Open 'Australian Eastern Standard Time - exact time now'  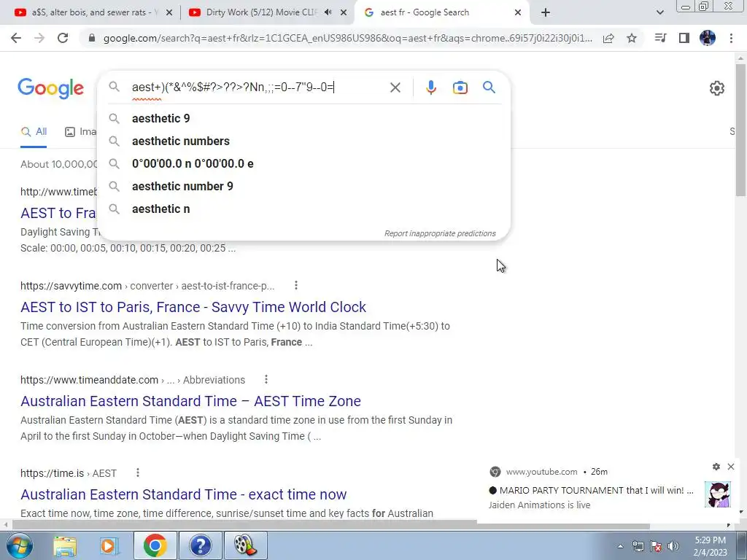pos(183,494)
